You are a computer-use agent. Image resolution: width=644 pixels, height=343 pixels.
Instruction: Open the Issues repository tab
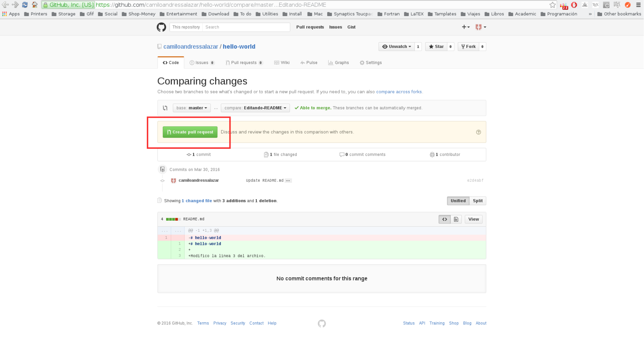tap(202, 63)
